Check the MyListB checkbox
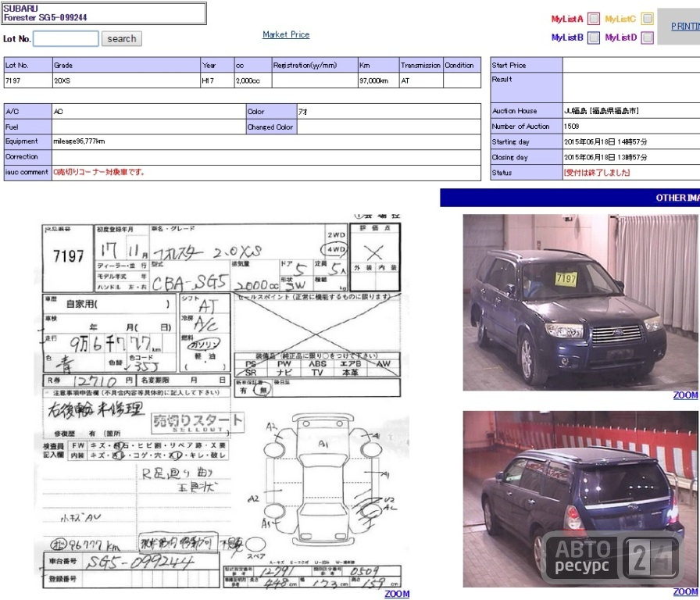This screenshot has width=700, height=600. click(x=593, y=37)
